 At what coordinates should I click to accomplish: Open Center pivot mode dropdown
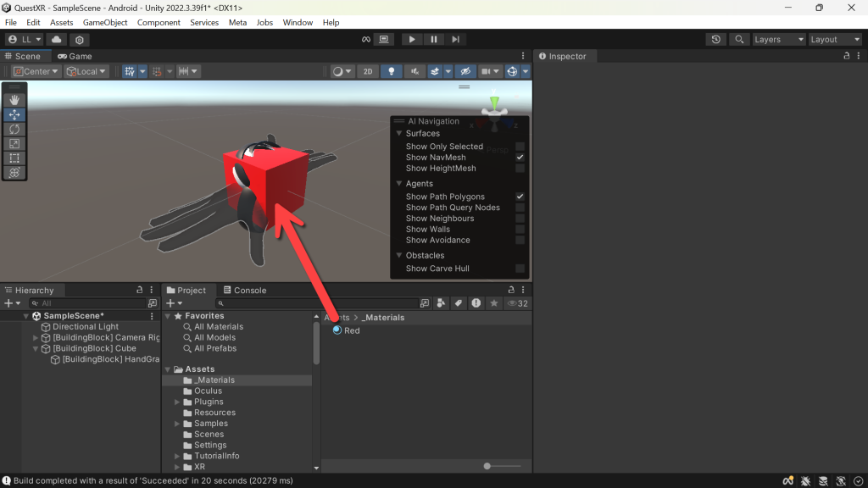(x=36, y=71)
